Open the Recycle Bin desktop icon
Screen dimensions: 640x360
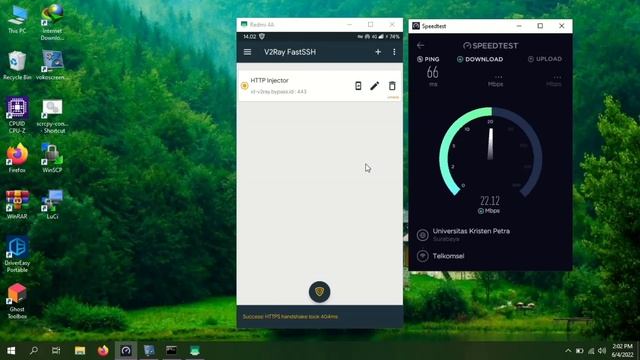(x=17, y=65)
